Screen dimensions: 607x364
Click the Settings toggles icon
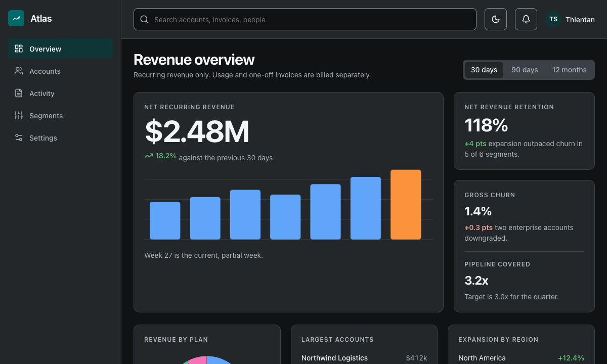click(19, 138)
